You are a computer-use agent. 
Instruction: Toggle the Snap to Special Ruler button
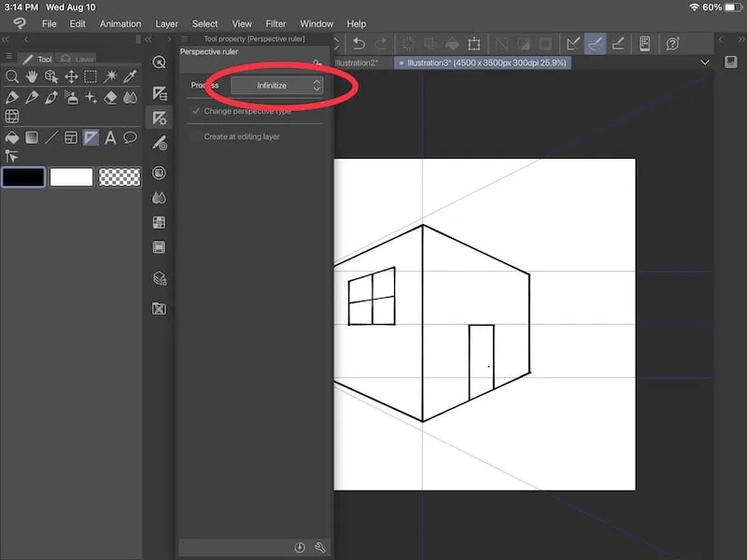(595, 43)
